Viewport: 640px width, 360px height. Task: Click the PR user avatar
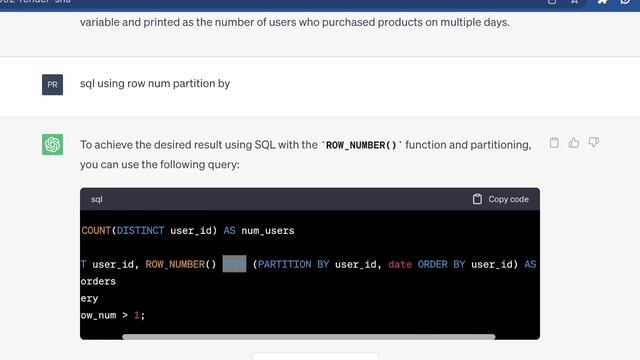[52, 84]
